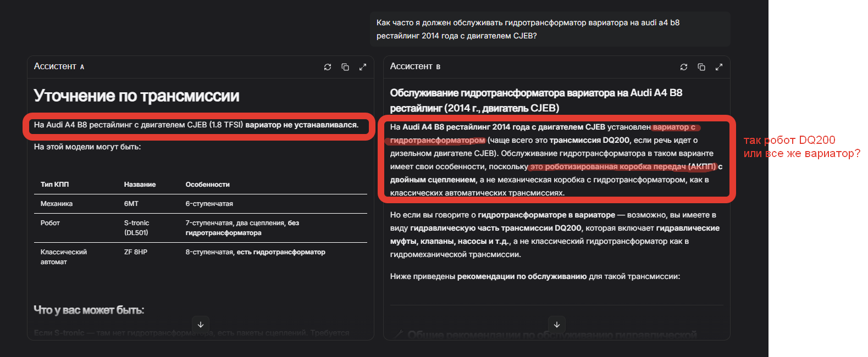868x357 pixels.
Task: Click the red annotation about DQ200
Action: tap(801, 147)
